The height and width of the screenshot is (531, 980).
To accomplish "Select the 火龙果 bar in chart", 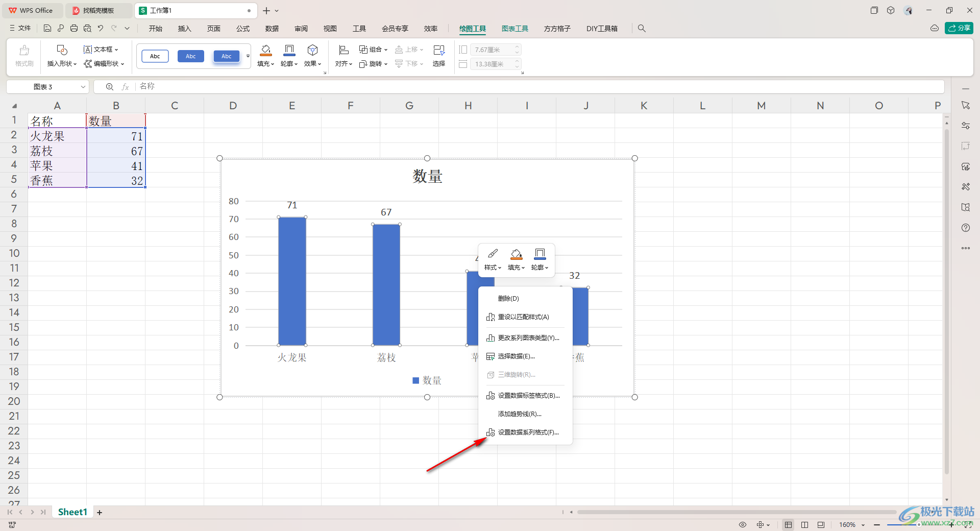I will 292,281.
